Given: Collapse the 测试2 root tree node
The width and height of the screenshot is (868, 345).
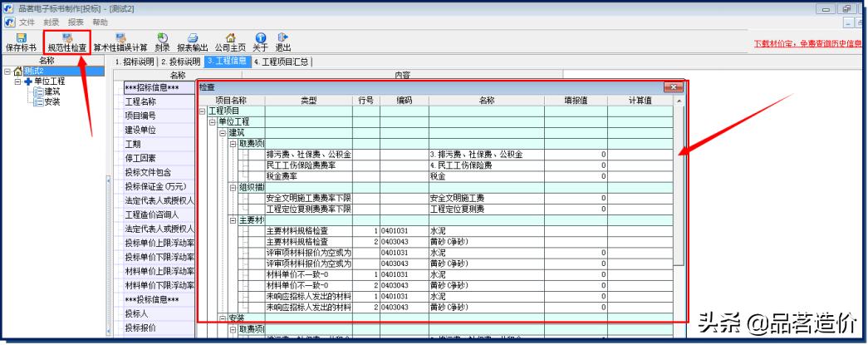Looking at the screenshot, I should click(7, 71).
